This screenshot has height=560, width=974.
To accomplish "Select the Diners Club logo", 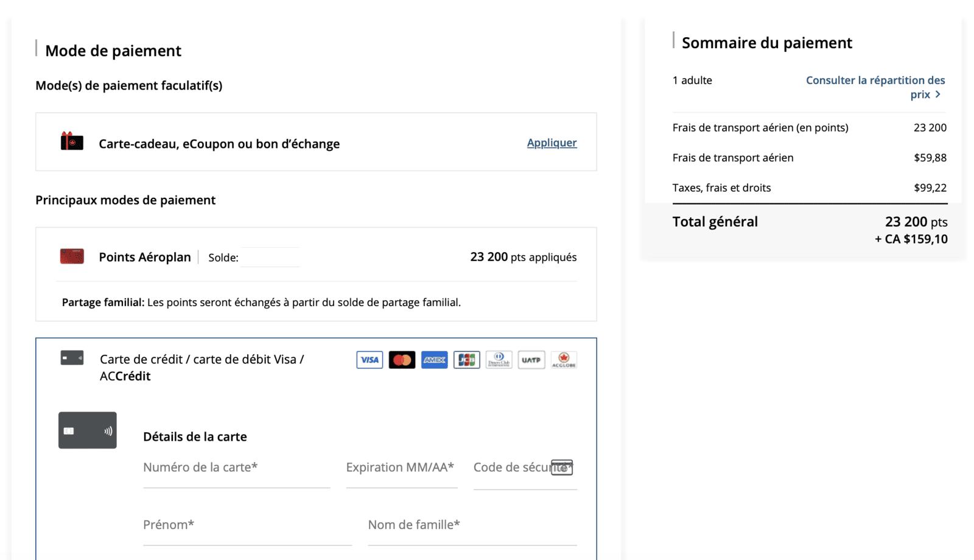I will (x=499, y=360).
